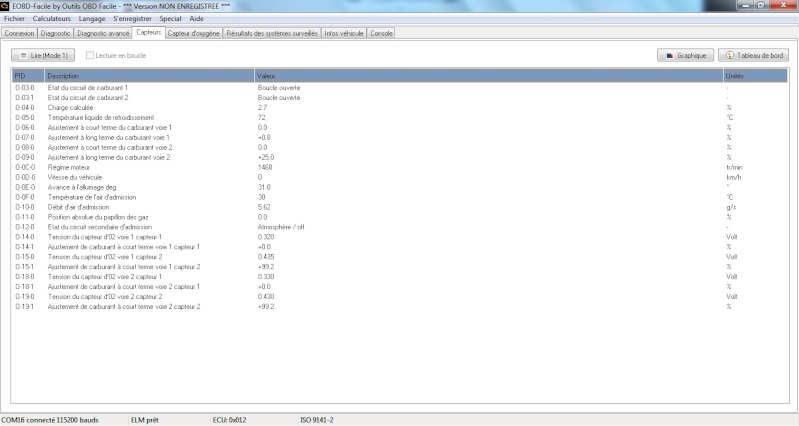Sort by the PID column header

28,76
